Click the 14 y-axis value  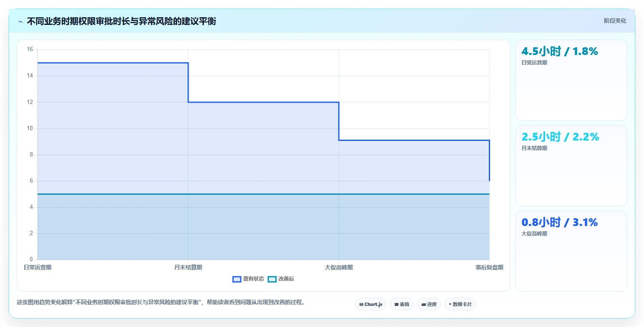coord(30,76)
